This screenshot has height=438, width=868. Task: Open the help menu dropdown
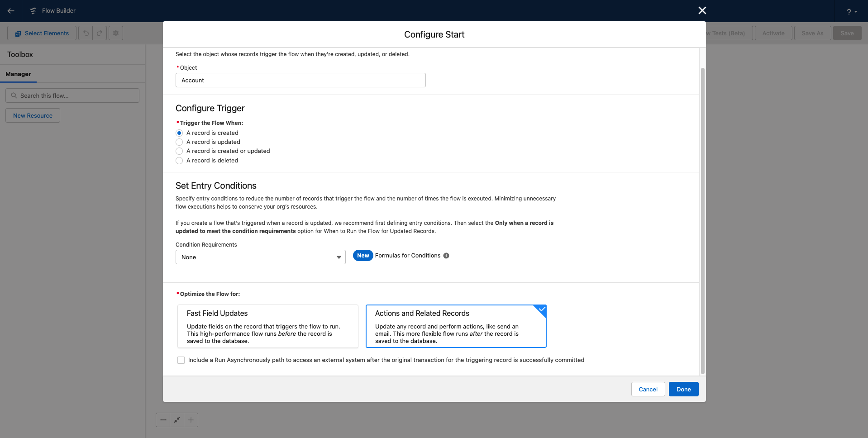pyautogui.click(x=851, y=11)
